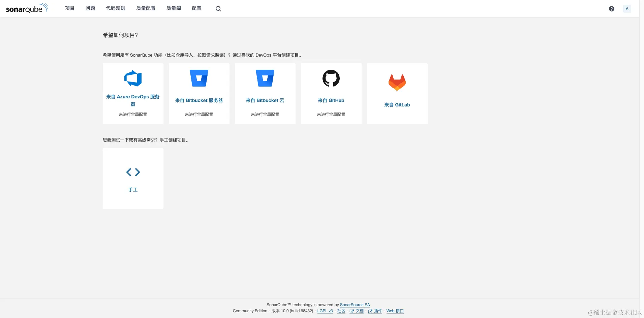Click the 希望如何项目? heading
Screen dimensions: 644x318
tap(120, 35)
